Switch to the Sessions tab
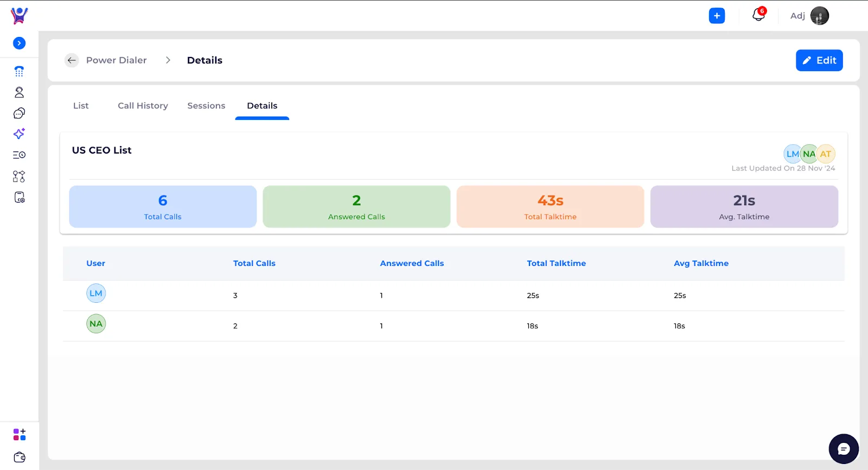868x470 pixels. pos(206,106)
